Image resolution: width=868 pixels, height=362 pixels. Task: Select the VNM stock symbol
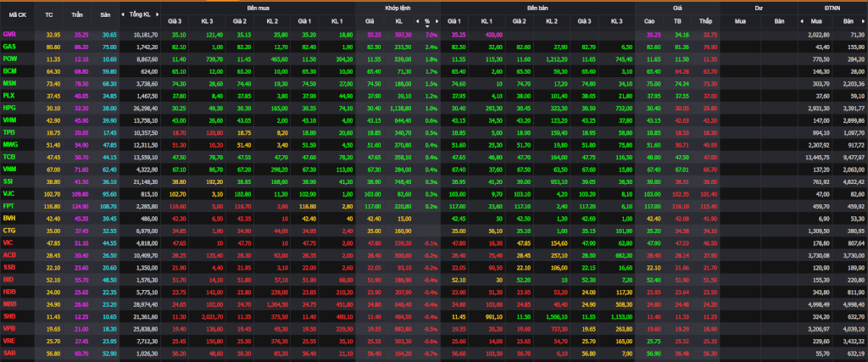[x=9, y=169]
